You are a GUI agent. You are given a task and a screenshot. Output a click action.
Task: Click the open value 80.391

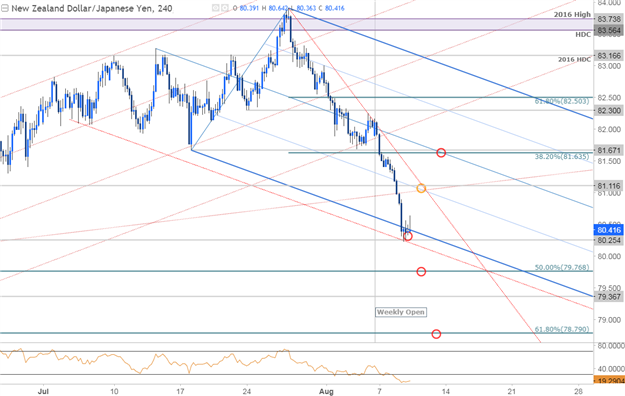pos(250,8)
